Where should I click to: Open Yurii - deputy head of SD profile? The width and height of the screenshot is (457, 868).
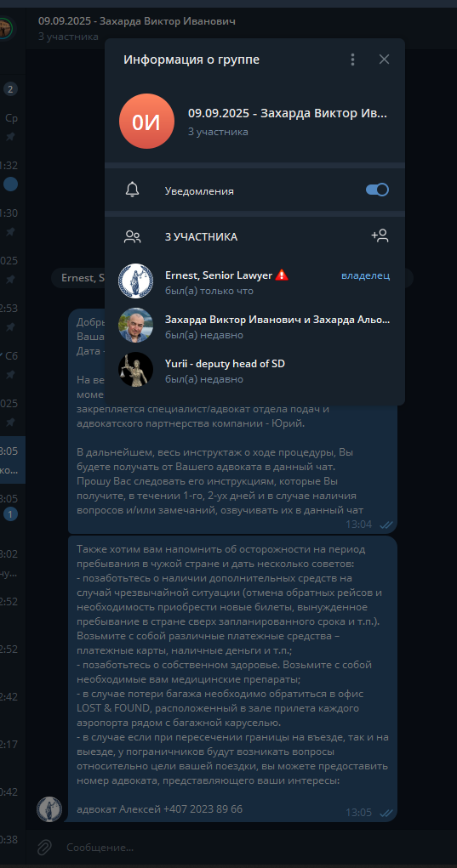point(254,369)
